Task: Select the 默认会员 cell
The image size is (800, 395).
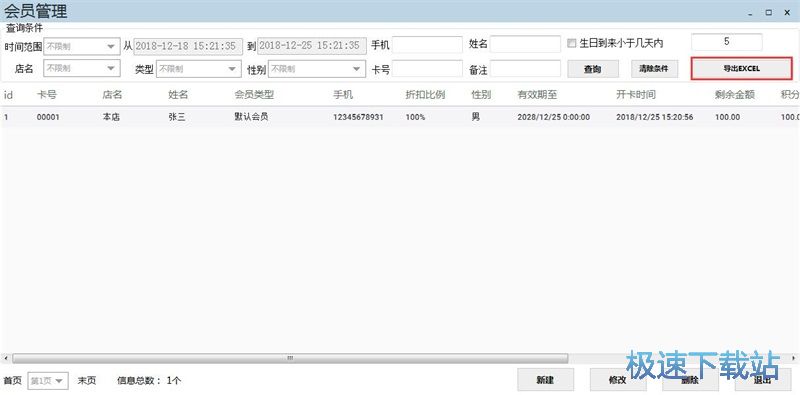Action: (252, 117)
